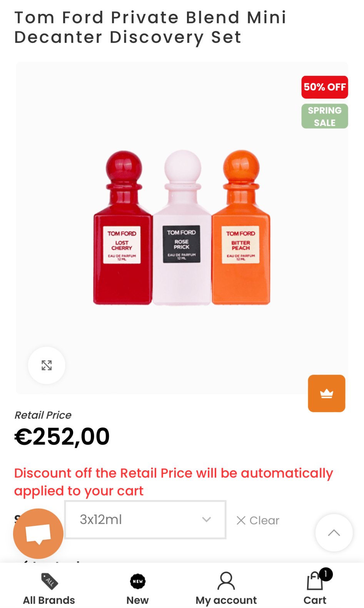Select the Bitter Peach orange bottle
Image resolution: width=364 pixels, height=608 pixels.
241,227
